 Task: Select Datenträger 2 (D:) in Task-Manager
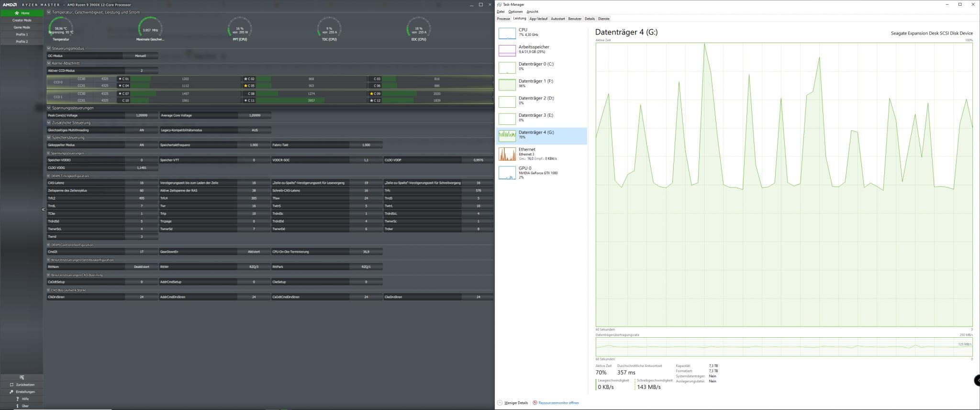point(541,101)
